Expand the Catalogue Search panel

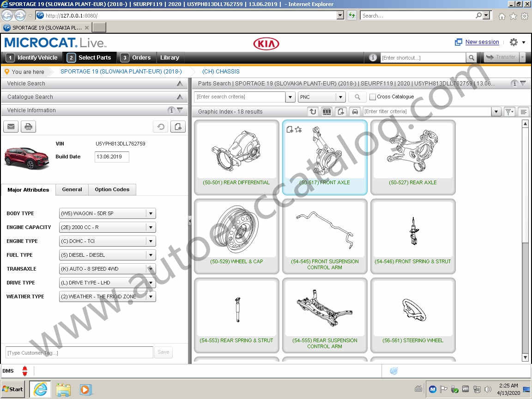(180, 97)
